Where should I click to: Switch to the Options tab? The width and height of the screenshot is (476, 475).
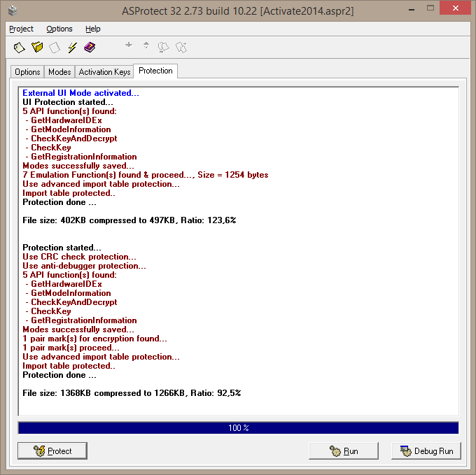click(x=27, y=72)
